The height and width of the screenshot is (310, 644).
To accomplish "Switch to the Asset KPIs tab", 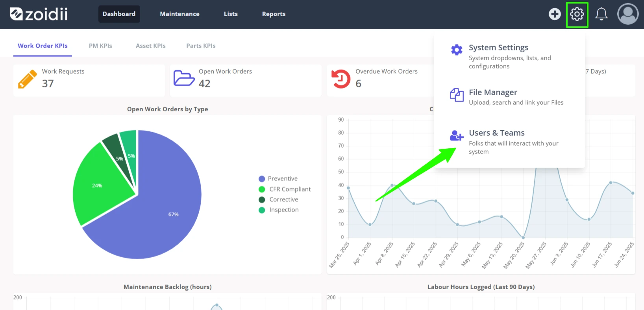I will [x=151, y=46].
